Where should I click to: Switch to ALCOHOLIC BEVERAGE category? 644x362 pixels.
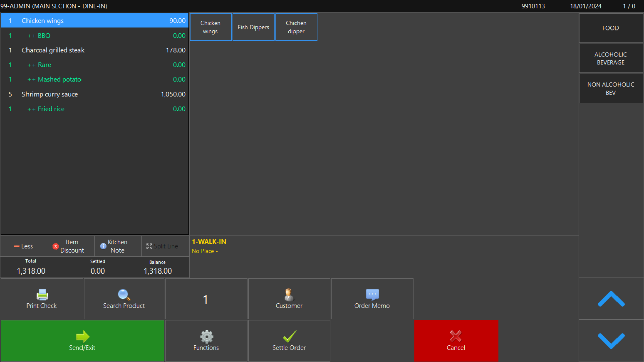(x=610, y=58)
